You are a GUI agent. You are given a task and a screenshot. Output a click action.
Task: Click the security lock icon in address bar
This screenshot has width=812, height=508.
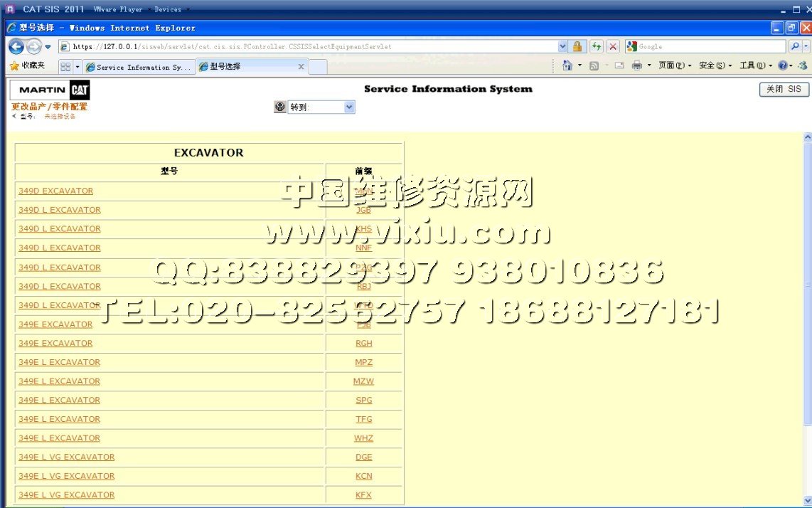point(577,47)
